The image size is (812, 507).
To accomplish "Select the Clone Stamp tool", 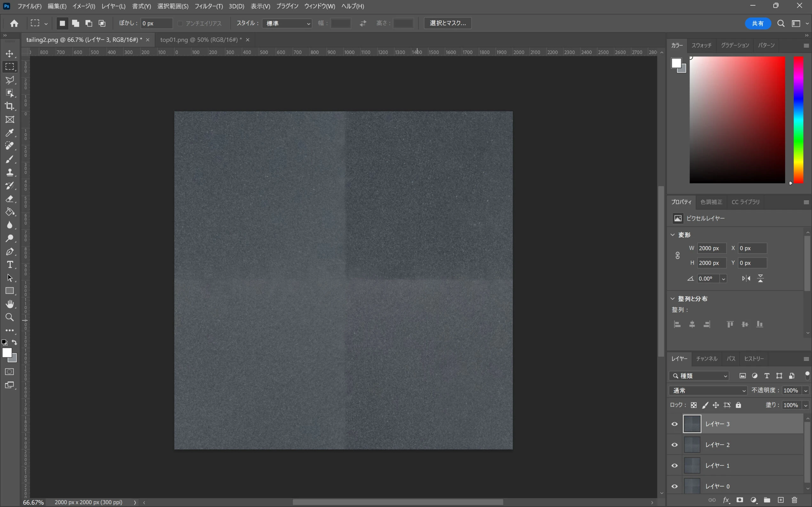I will point(10,172).
